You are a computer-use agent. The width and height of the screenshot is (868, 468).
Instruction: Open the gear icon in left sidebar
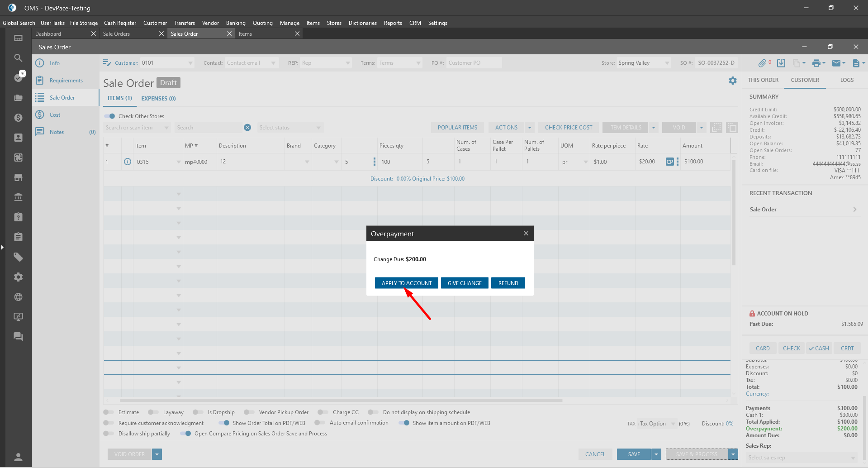pyautogui.click(x=18, y=277)
